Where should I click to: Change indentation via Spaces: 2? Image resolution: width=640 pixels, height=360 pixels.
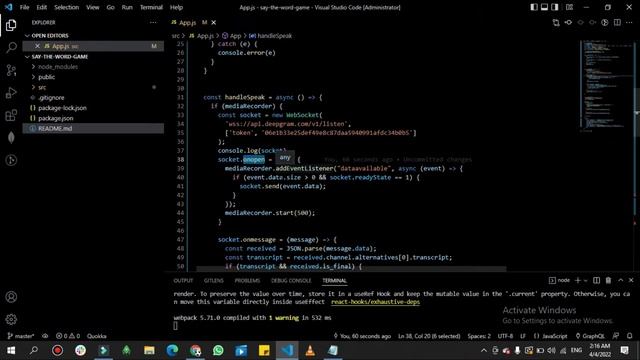[479, 336]
